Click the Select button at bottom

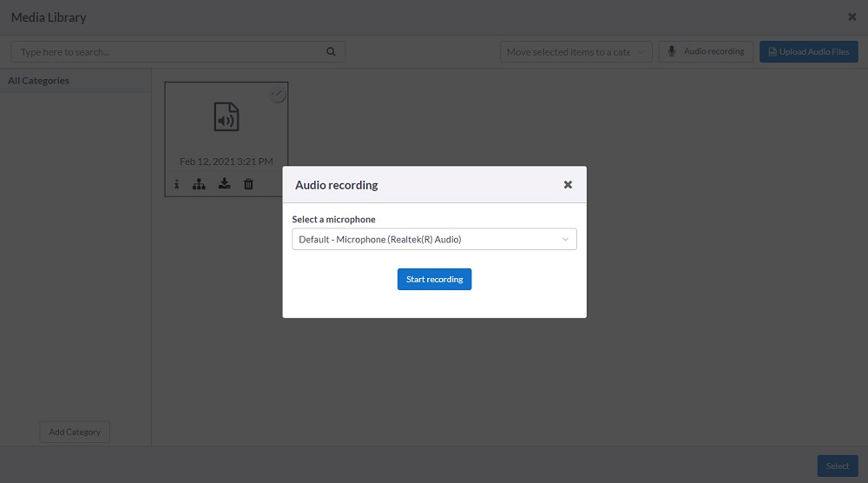pos(838,466)
